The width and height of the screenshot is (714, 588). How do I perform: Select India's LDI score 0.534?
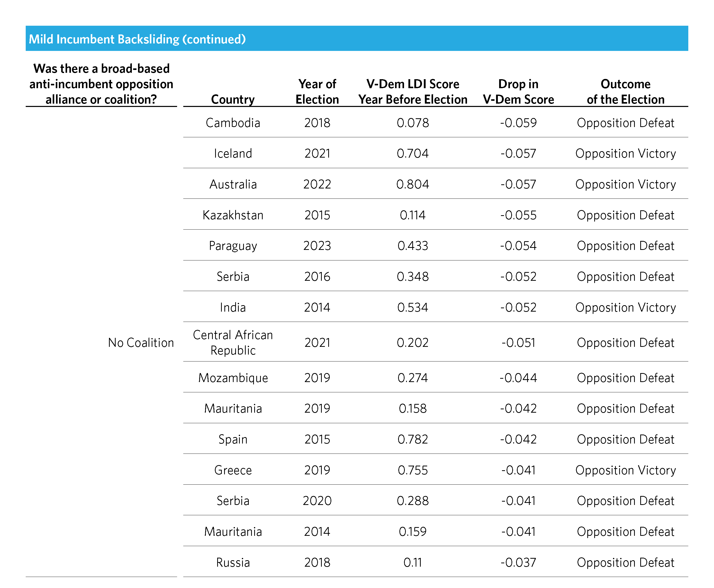(x=412, y=307)
